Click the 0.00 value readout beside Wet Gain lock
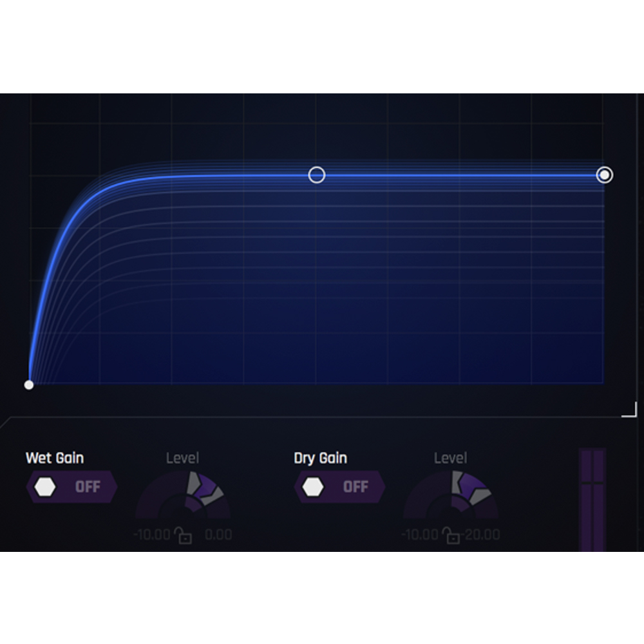The image size is (644, 644). (x=218, y=535)
